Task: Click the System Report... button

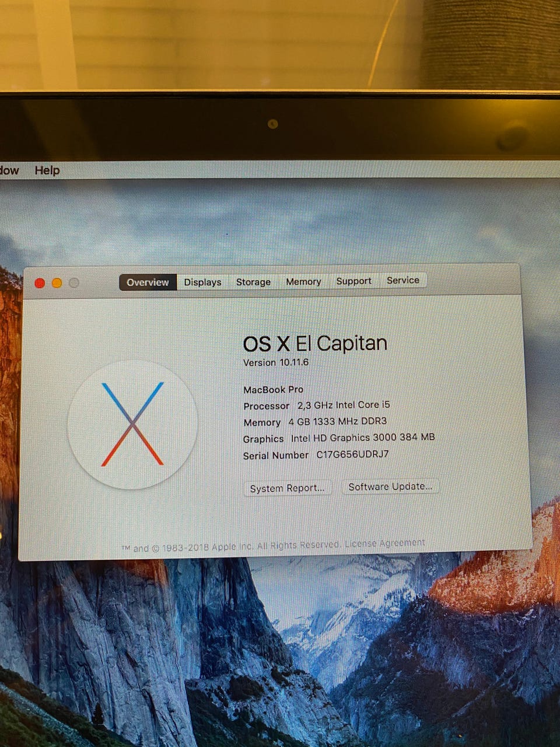Action: tap(287, 488)
